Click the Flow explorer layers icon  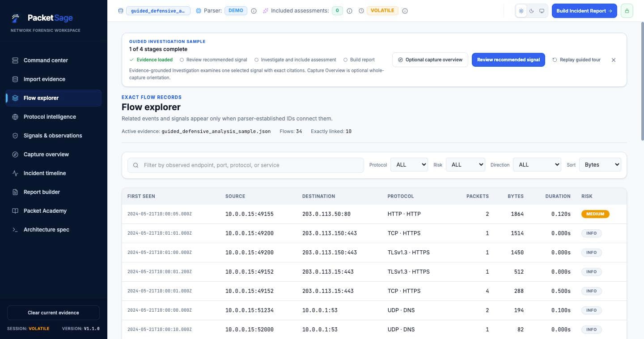click(x=15, y=98)
